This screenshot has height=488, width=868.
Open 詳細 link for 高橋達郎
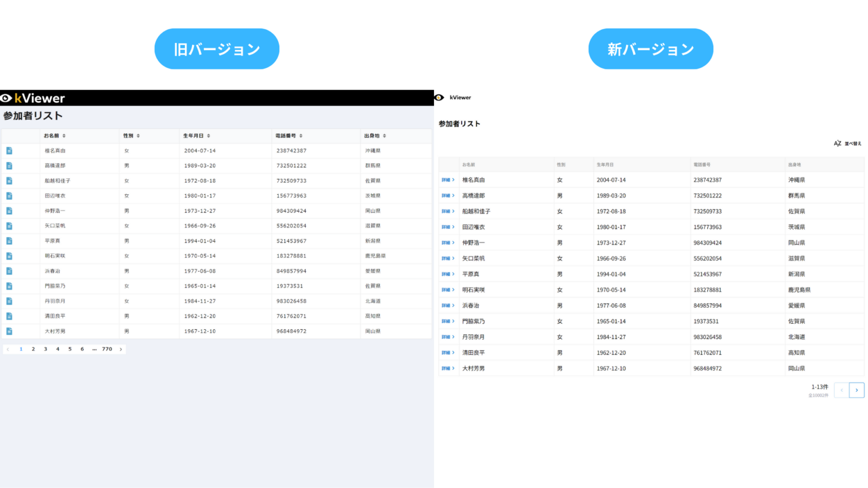[448, 196]
